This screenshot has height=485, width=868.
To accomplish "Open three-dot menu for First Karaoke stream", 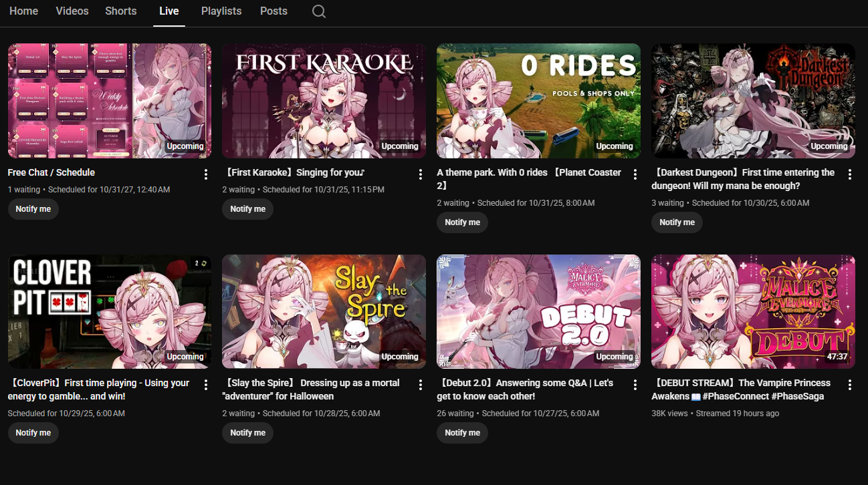I will click(x=421, y=174).
